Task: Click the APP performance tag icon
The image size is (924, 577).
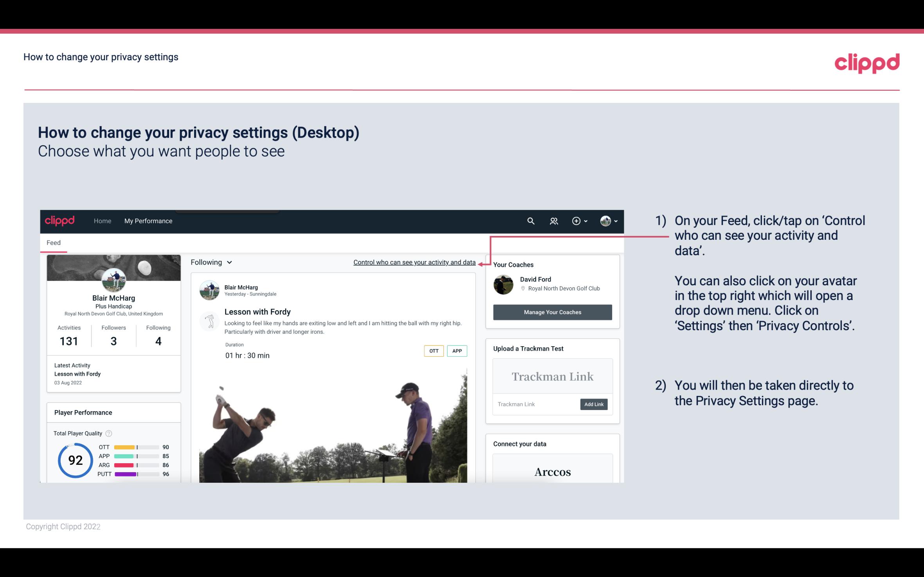Action: coord(457,351)
